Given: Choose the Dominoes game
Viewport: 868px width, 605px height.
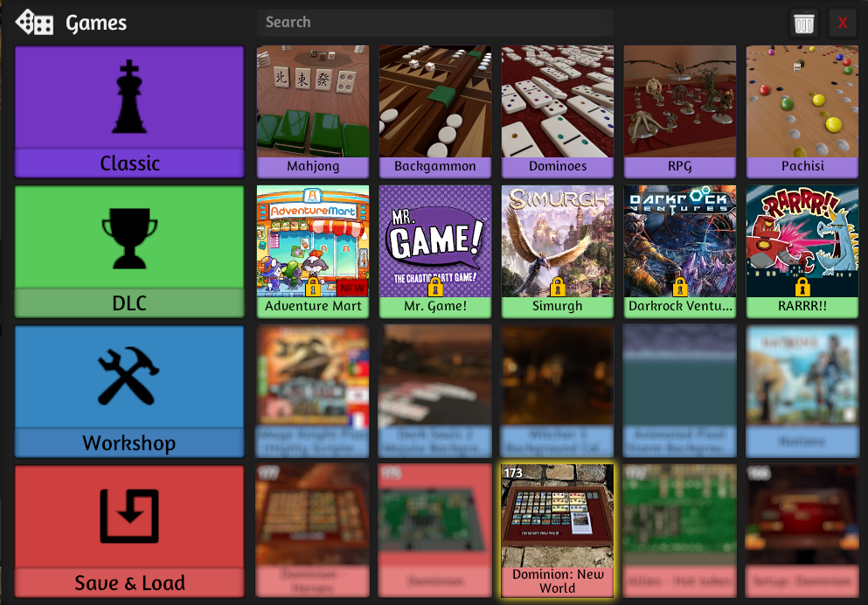Looking at the screenshot, I should (x=558, y=112).
